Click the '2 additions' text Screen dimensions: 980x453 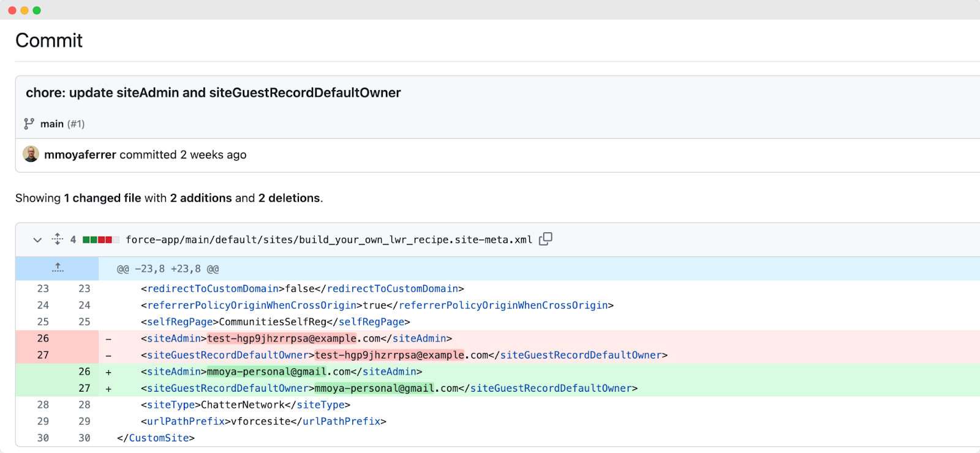click(201, 198)
